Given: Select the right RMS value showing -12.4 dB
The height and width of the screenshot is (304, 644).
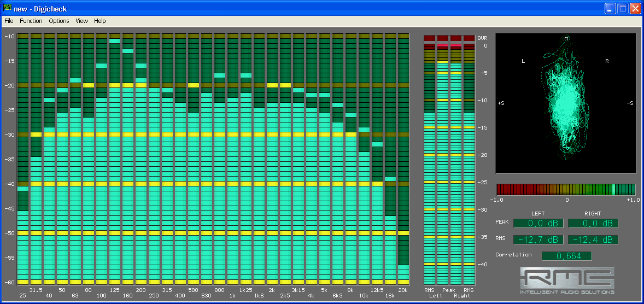Looking at the screenshot, I should point(593,239).
